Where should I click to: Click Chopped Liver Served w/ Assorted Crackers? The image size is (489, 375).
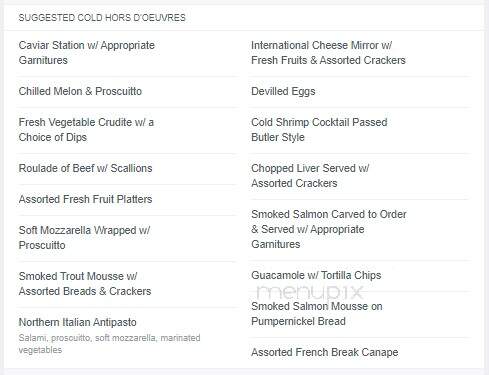[310, 176]
